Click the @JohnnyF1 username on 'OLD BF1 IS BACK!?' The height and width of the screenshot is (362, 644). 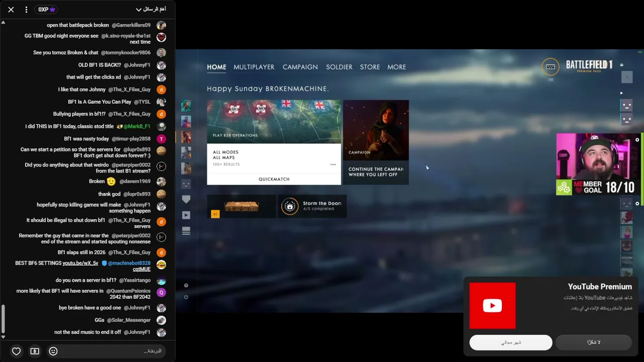(x=137, y=65)
